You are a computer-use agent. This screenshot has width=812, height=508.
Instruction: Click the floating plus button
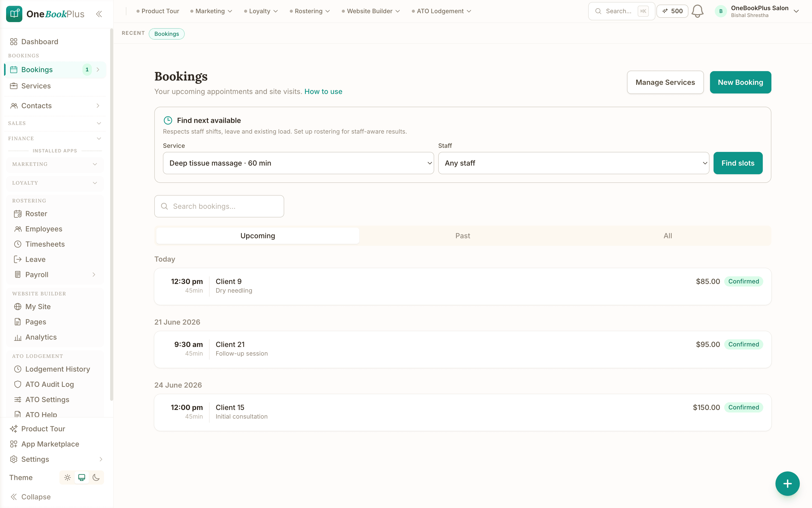(x=787, y=483)
